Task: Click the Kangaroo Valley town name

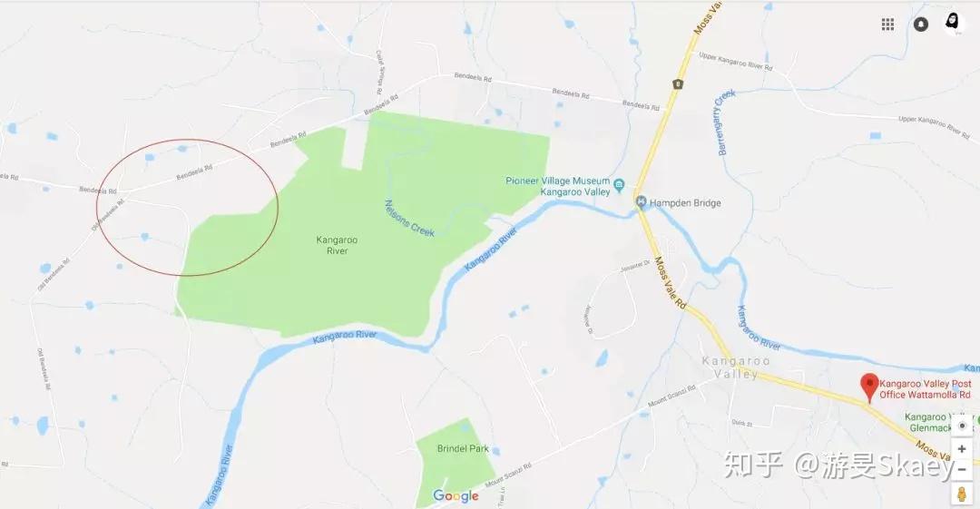Action: [736, 367]
